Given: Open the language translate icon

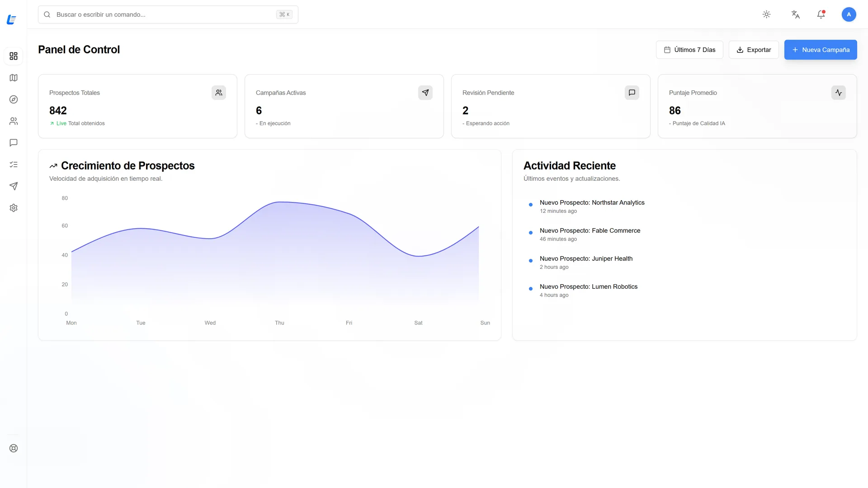Looking at the screenshot, I should pyautogui.click(x=796, y=14).
